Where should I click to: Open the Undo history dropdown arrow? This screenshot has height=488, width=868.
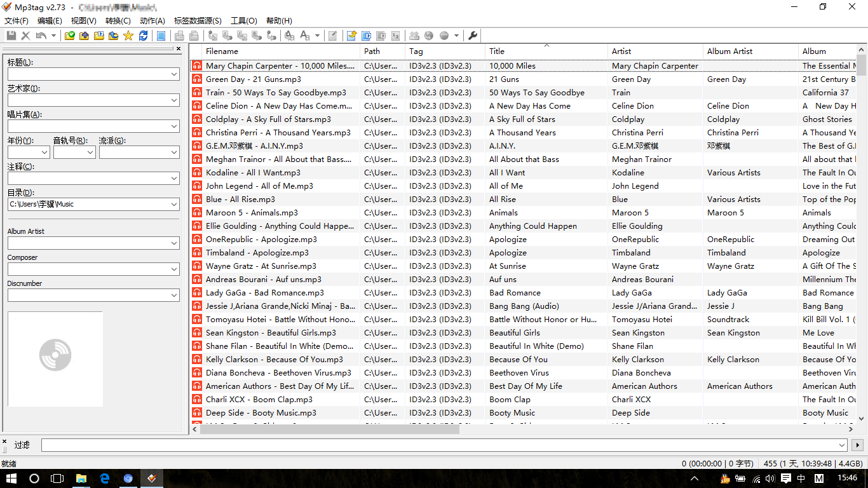[53, 36]
